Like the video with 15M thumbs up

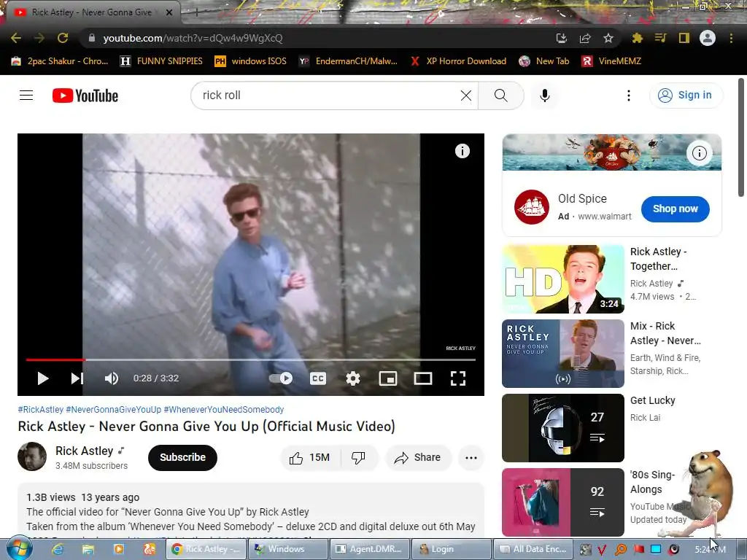tap(309, 458)
